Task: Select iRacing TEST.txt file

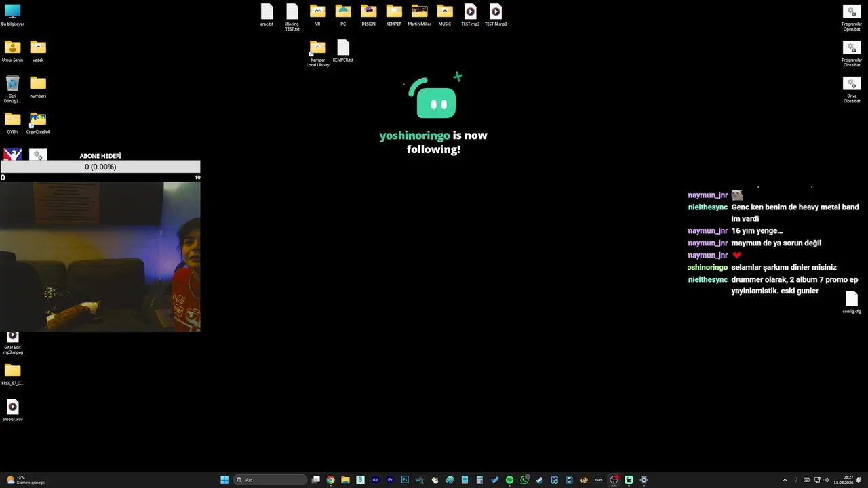Action: click(x=292, y=17)
